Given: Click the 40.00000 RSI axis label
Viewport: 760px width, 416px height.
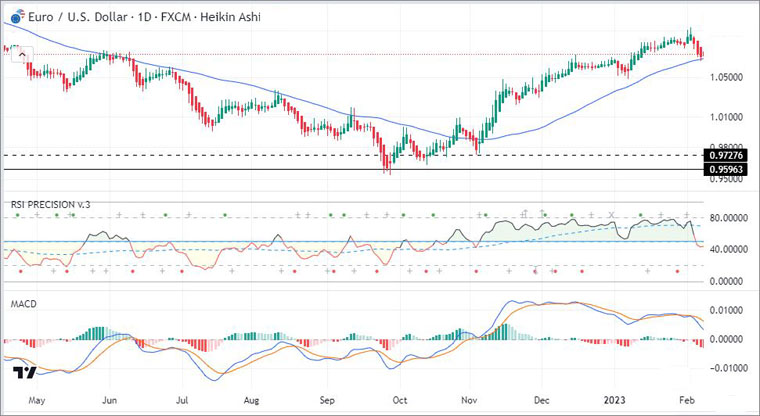Looking at the screenshot, I should pos(729,249).
